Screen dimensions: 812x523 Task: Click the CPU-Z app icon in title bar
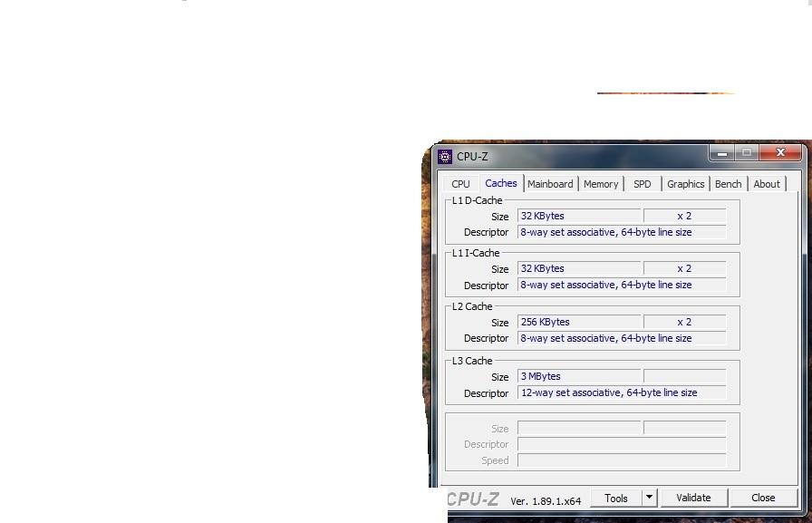444,157
